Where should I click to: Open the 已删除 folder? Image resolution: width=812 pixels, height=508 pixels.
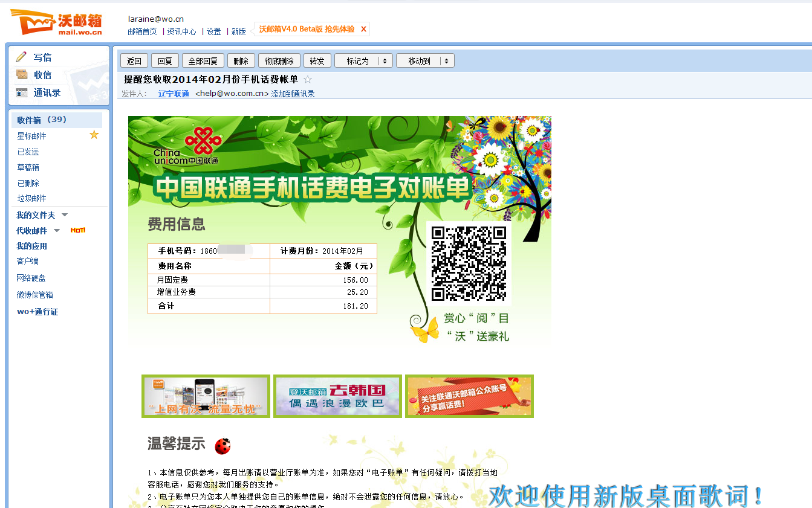28,183
